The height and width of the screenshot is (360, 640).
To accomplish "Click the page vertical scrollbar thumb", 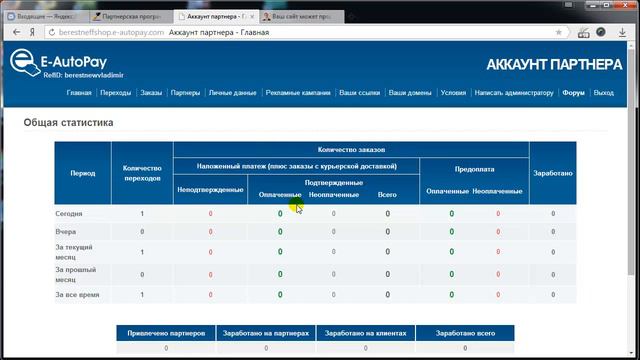I will pyautogui.click(x=632, y=163).
